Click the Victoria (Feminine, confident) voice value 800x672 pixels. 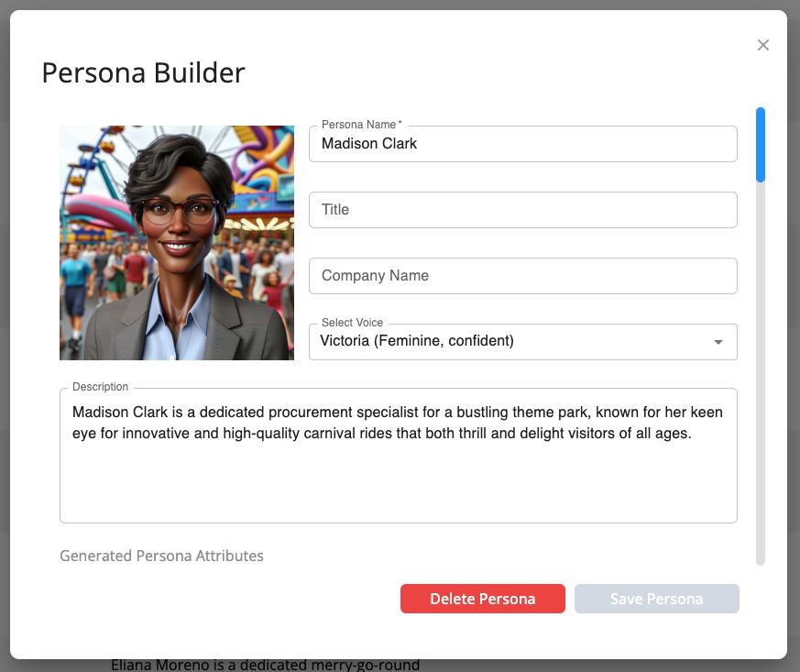coord(417,341)
